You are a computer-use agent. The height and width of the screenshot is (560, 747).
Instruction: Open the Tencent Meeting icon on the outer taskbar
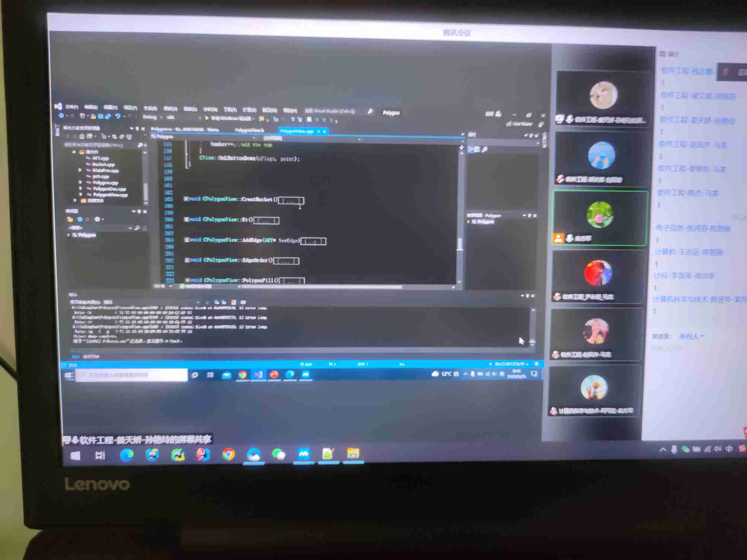pyautogui.click(x=303, y=454)
